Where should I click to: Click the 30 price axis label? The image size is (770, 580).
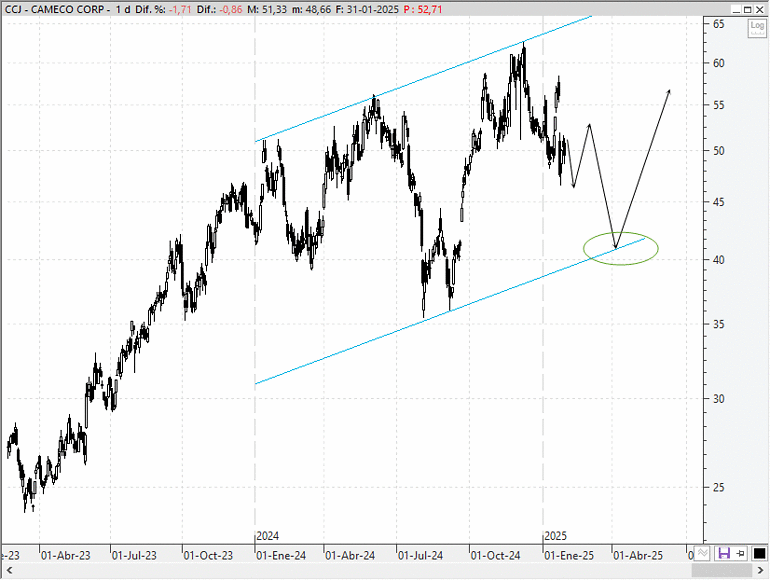[x=718, y=399]
